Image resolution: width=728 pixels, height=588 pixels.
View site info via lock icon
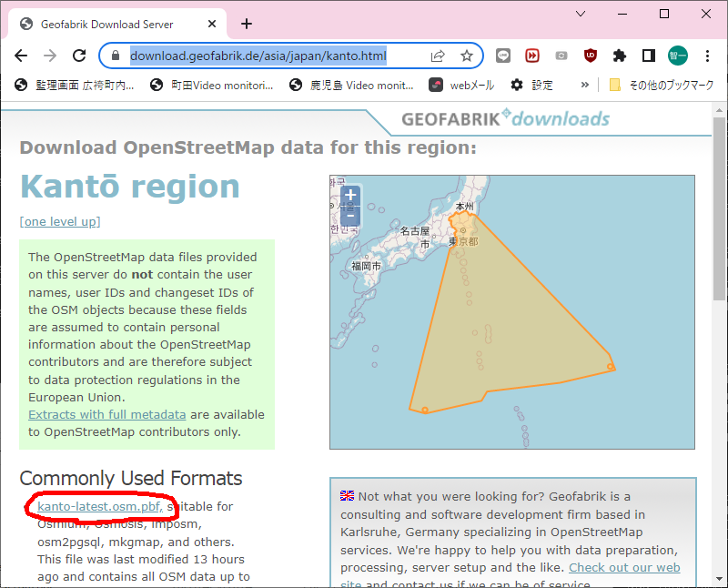tap(115, 56)
